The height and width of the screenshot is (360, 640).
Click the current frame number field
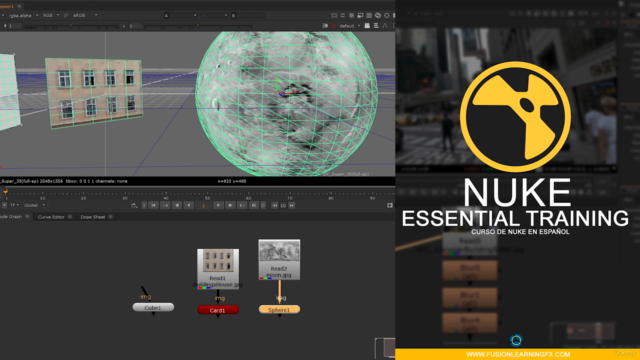click(x=203, y=205)
